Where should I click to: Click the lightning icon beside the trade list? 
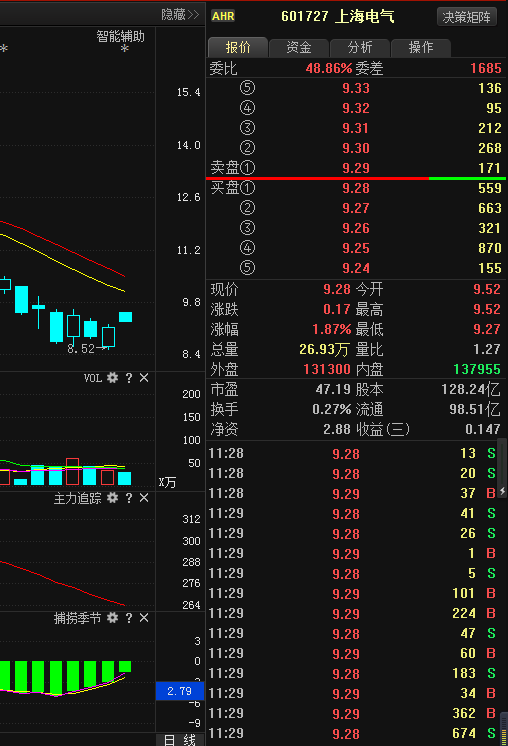(x=502, y=491)
